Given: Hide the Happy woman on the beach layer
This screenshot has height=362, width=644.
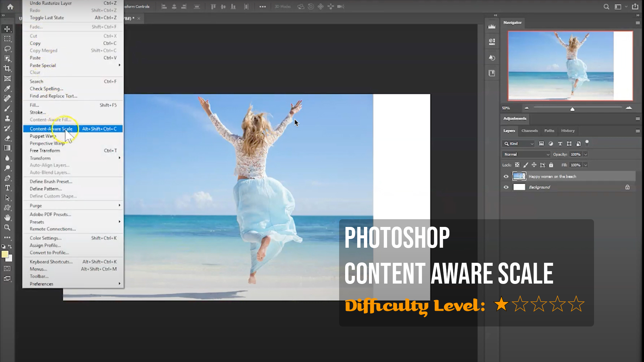Looking at the screenshot, I should 506,177.
